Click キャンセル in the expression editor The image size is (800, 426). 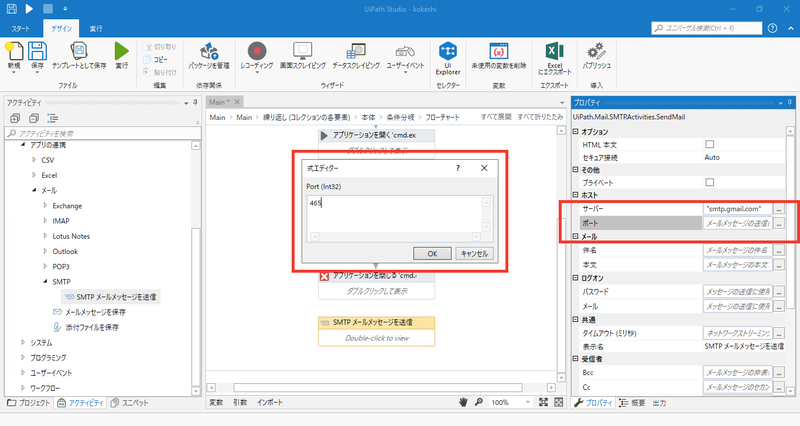click(x=474, y=254)
